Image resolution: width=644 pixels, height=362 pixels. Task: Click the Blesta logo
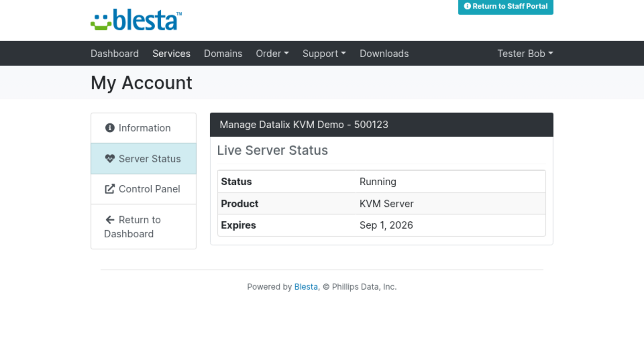(136, 20)
